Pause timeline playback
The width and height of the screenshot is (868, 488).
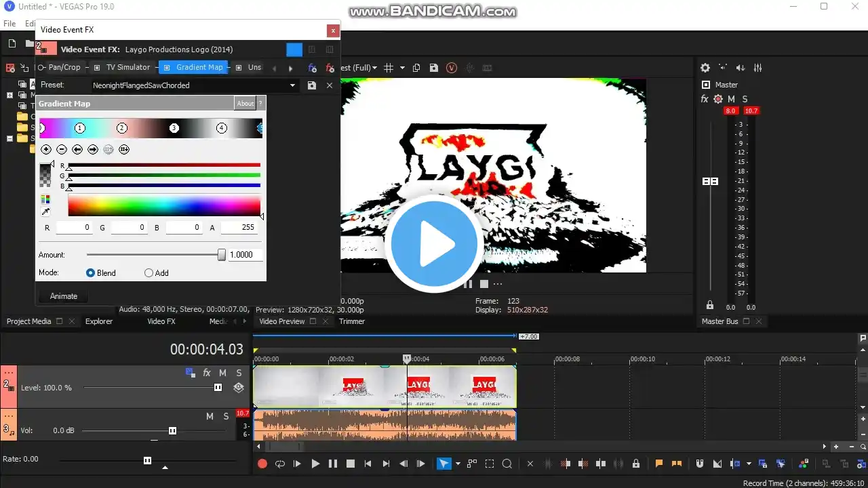(333, 464)
